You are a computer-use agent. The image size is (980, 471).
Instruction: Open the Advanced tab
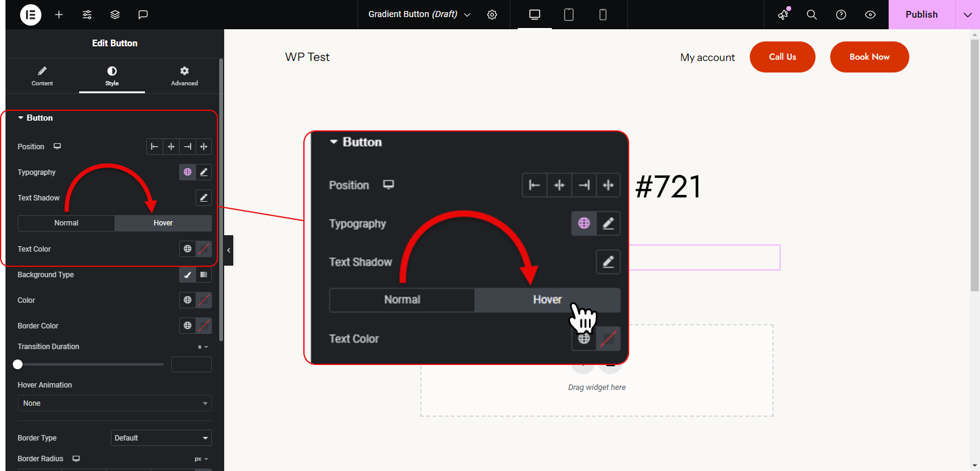pos(185,76)
